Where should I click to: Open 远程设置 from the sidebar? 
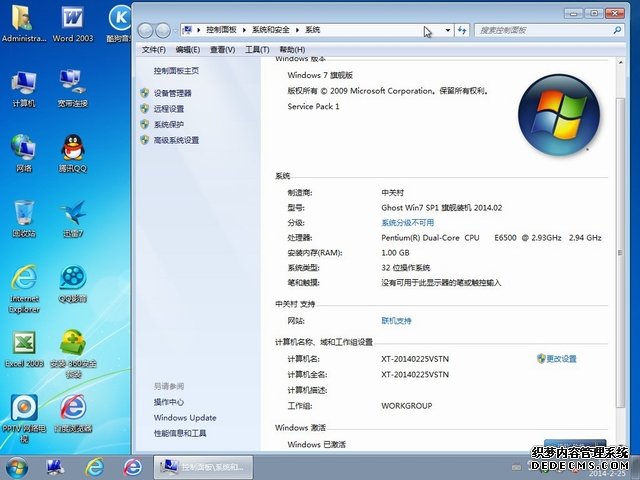(x=169, y=109)
